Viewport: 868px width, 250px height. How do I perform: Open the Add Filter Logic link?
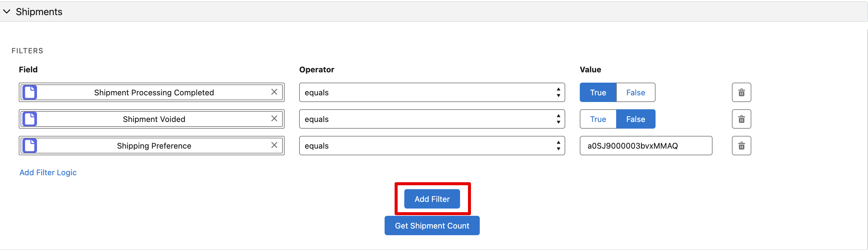pyautogui.click(x=48, y=172)
